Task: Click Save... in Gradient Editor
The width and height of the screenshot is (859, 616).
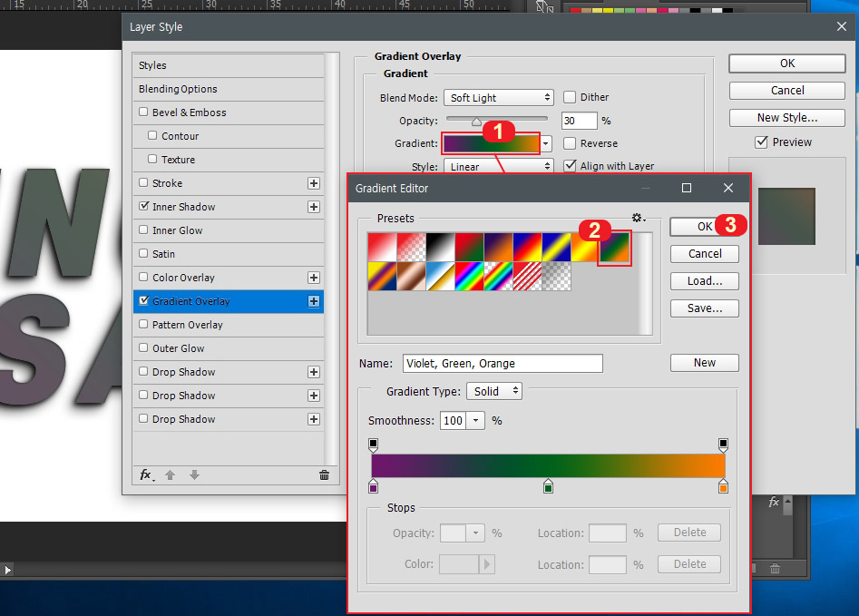Action: click(x=705, y=308)
